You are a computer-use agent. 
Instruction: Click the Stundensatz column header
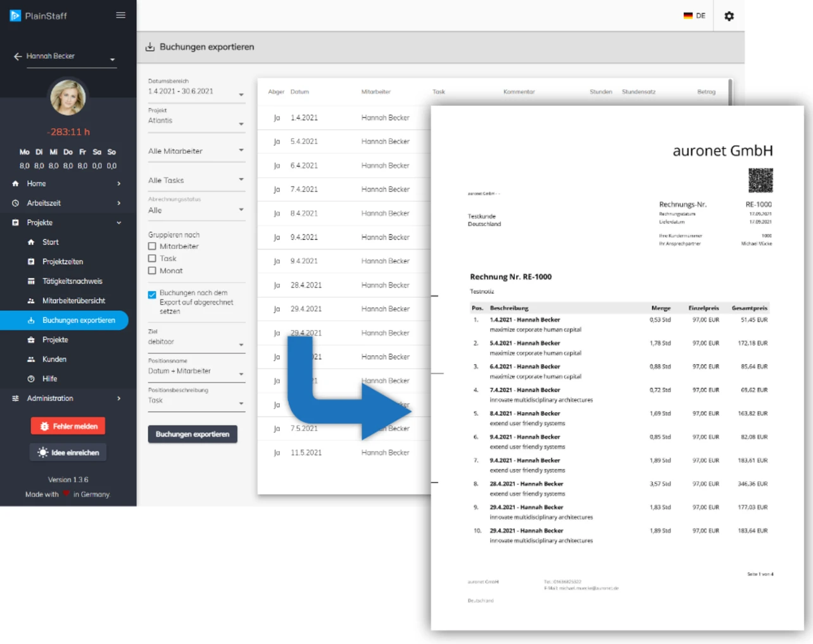tap(639, 92)
